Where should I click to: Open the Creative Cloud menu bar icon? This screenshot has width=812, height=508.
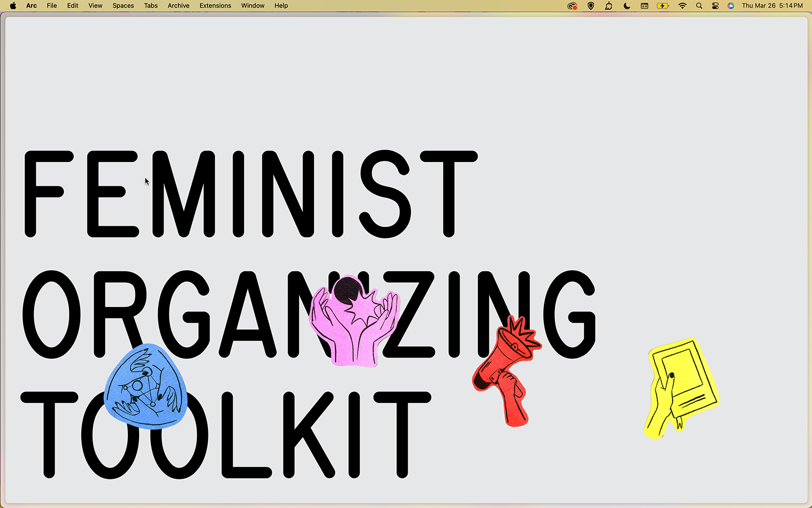tap(572, 6)
